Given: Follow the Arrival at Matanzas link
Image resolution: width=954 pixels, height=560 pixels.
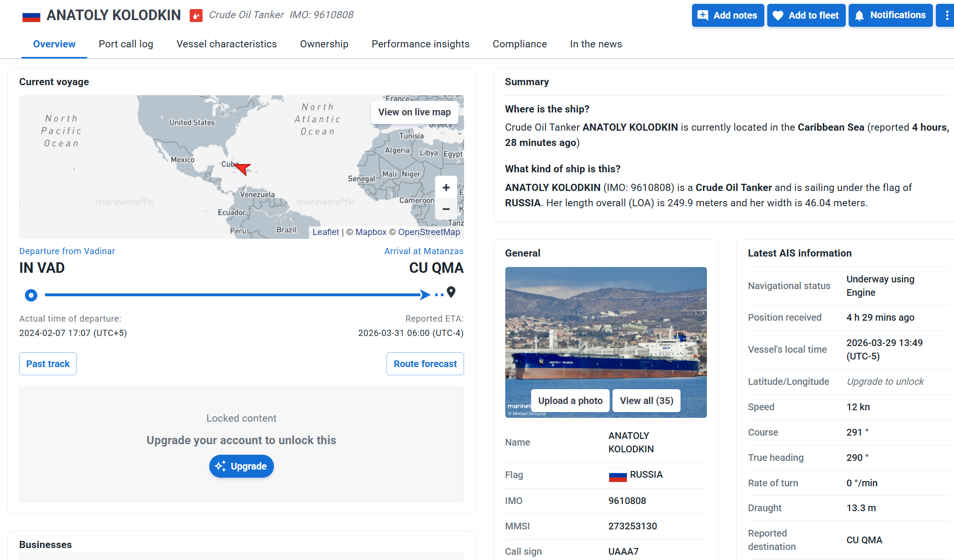Looking at the screenshot, I should click(423, 251).
